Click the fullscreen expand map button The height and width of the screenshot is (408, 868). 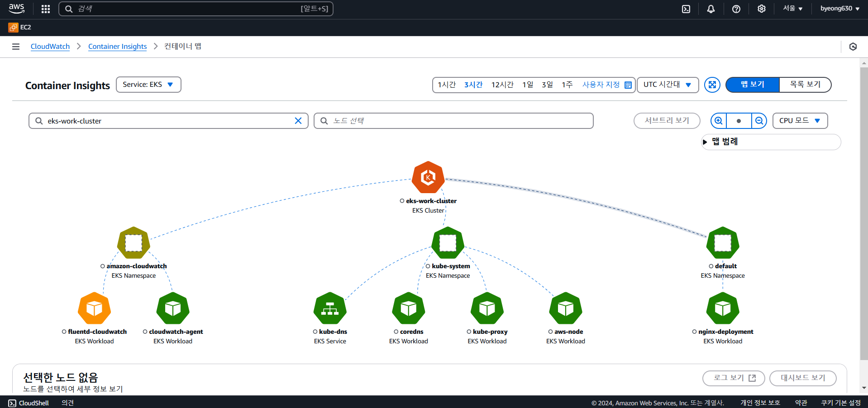pyautogui.click(x=712, y=85)
